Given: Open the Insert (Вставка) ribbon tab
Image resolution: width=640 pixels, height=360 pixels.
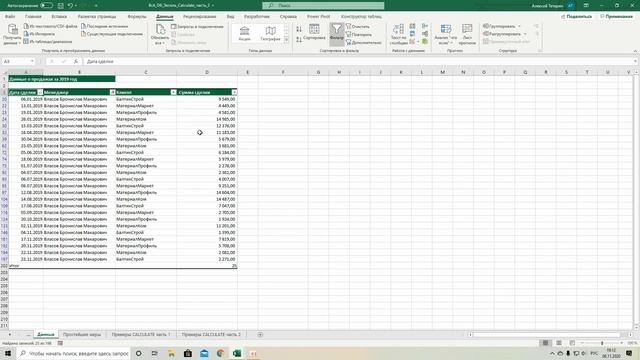Looking at the screenshot, I should tap(59, 17).
